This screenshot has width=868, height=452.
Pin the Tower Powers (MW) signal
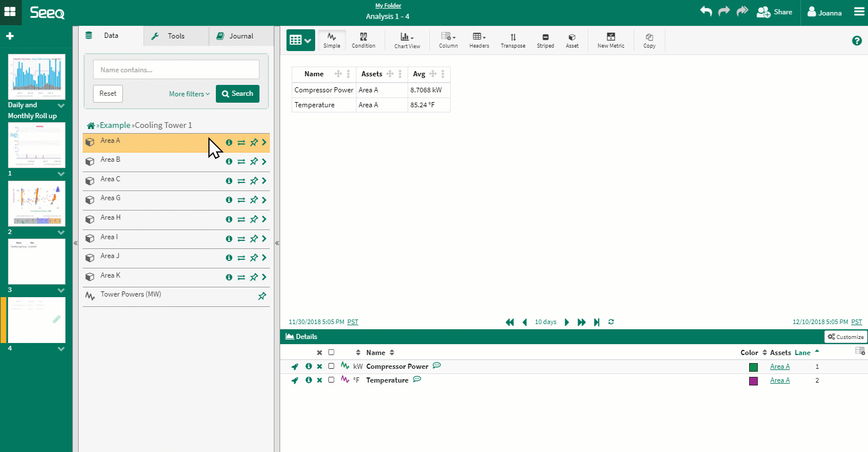(x=262, y=297)
